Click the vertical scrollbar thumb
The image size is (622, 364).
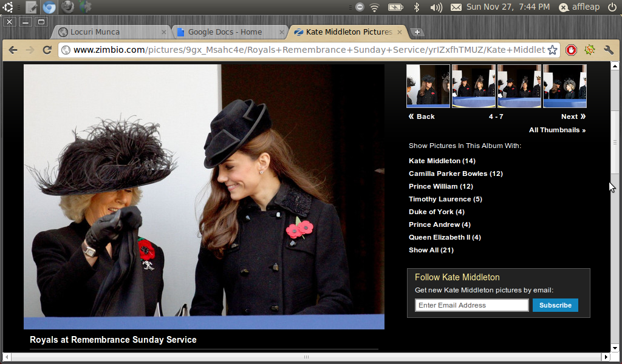pos(615,141)
